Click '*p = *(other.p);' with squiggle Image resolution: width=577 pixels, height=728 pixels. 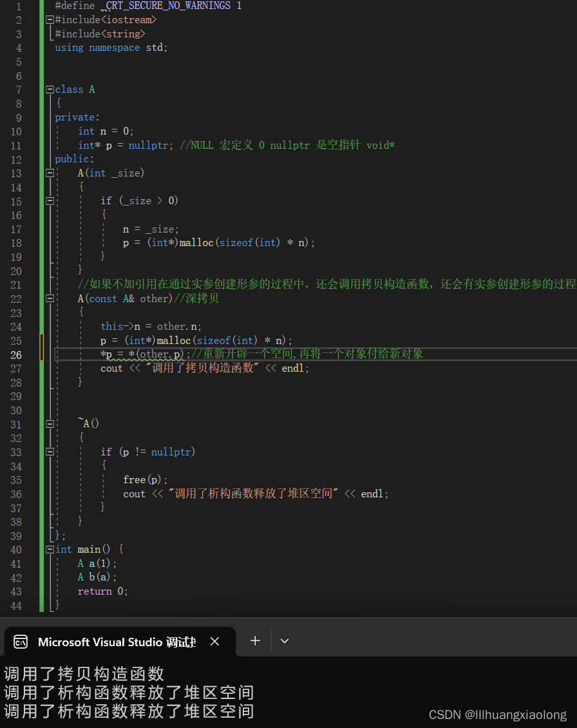point(146,354)
